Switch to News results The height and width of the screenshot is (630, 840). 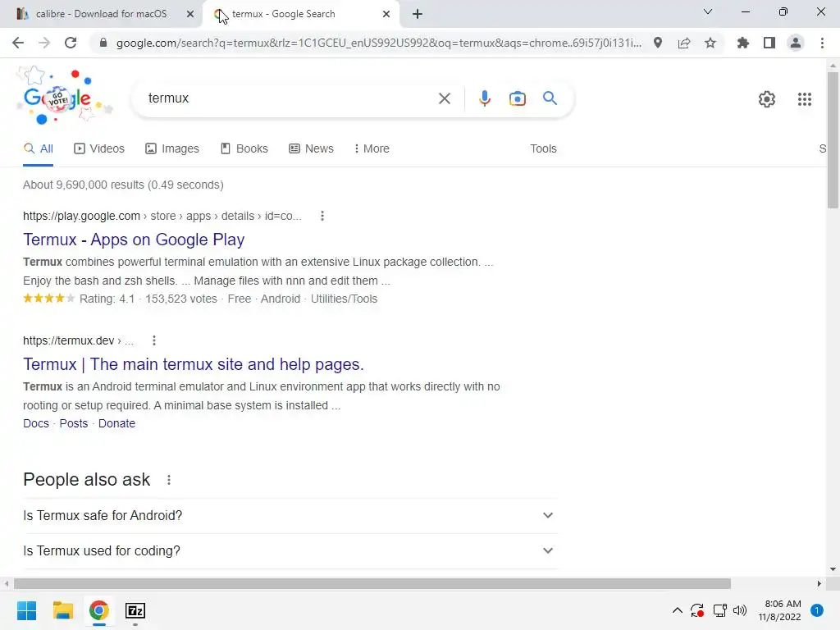[311, 148]
